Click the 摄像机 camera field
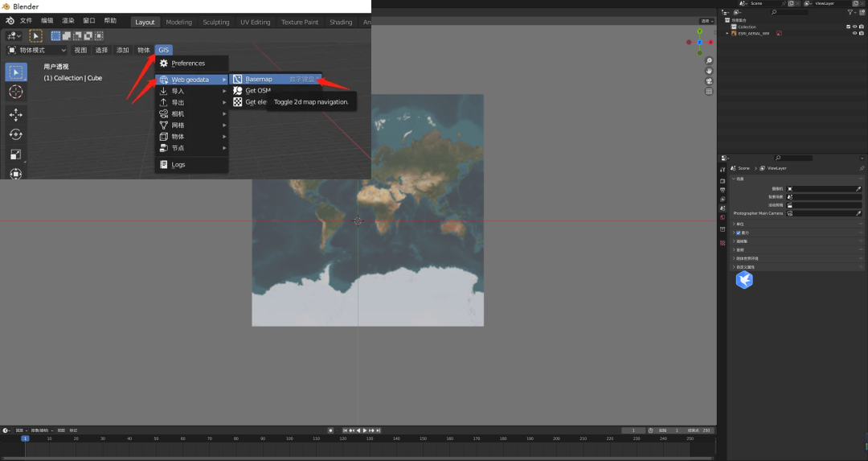The height and width of the screenshot is (461, 868). pyautogui.click(x=825, y=189)
